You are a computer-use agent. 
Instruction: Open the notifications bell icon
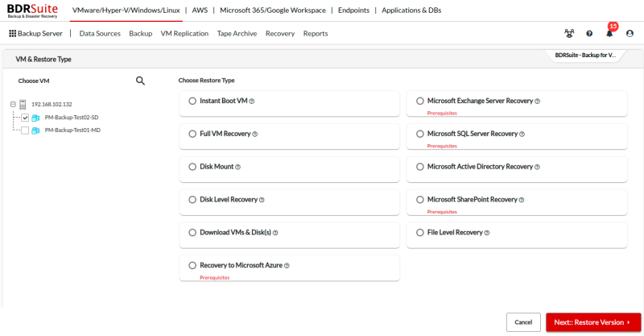(x=609, y=34)
